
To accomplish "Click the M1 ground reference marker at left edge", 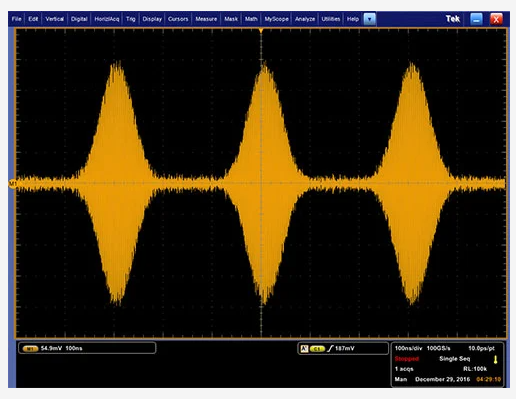I will click(13, 183).
